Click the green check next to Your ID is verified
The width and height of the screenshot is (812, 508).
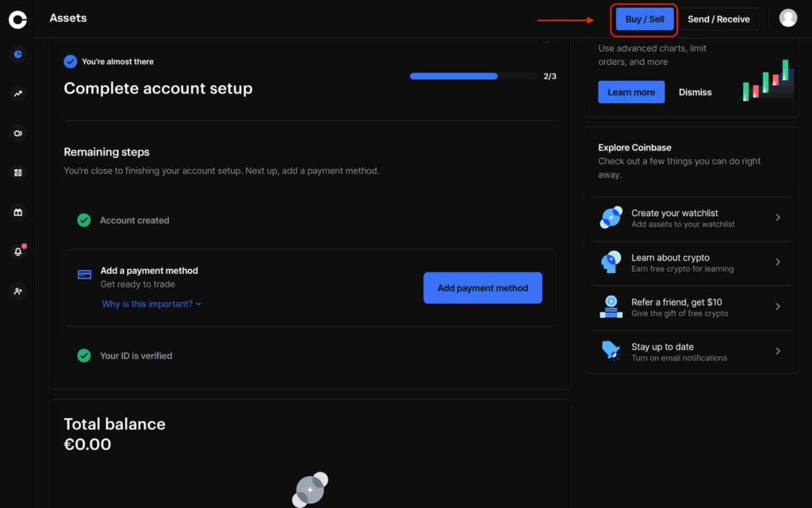tap(84, 356)
